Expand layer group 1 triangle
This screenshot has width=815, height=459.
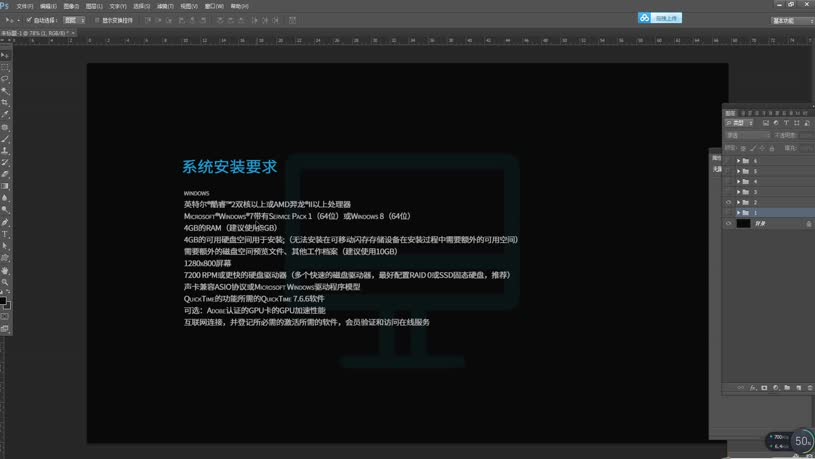739,213
